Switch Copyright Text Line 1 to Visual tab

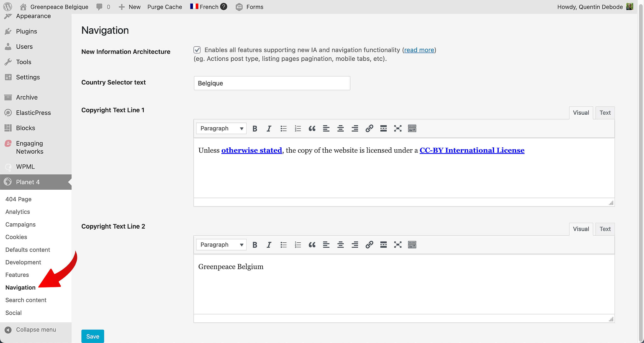581,113
